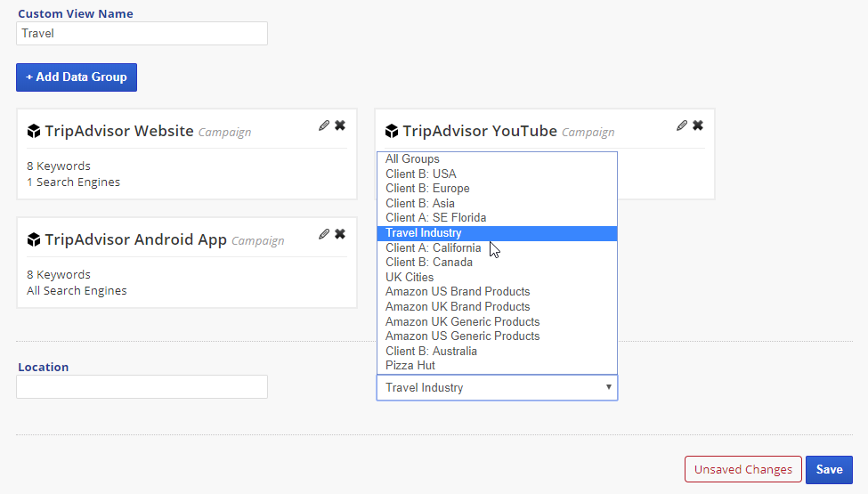Save the custom view

tap(829, 470)
